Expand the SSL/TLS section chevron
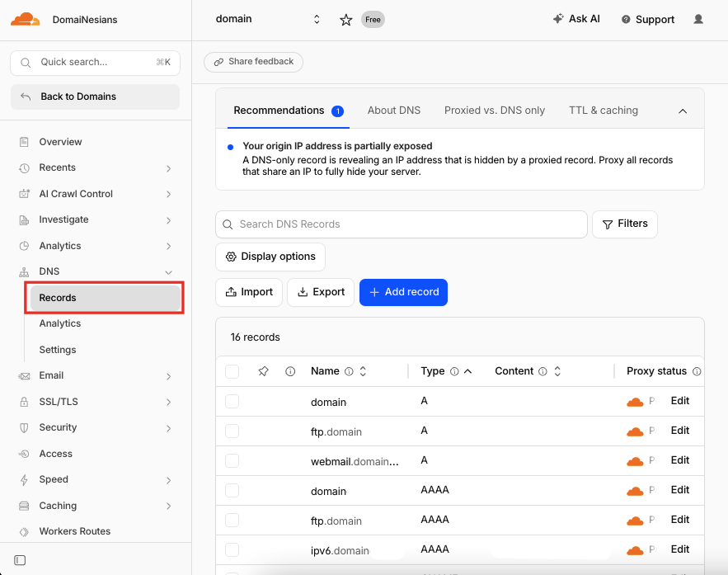The image size is (728, 575). tap(168, 403)
